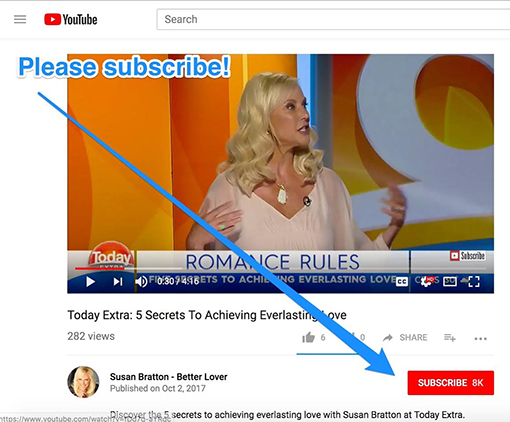Click in the Search field

tap(333, 19)
